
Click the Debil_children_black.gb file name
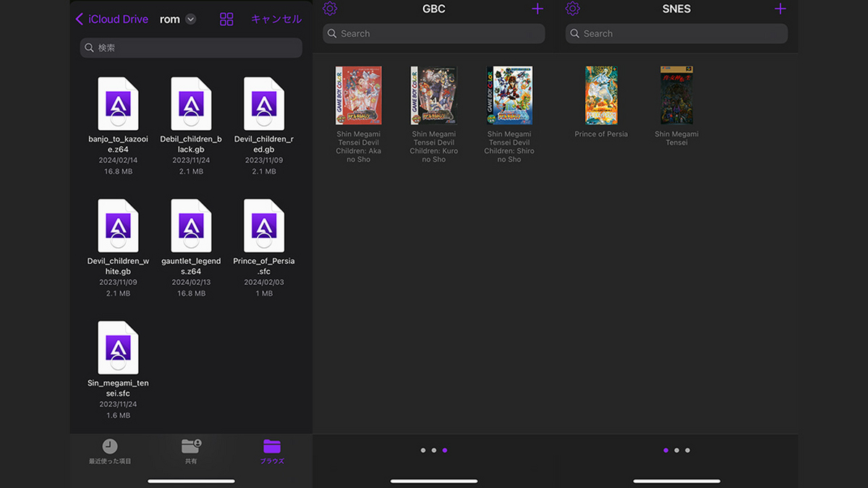coord(191,143)
